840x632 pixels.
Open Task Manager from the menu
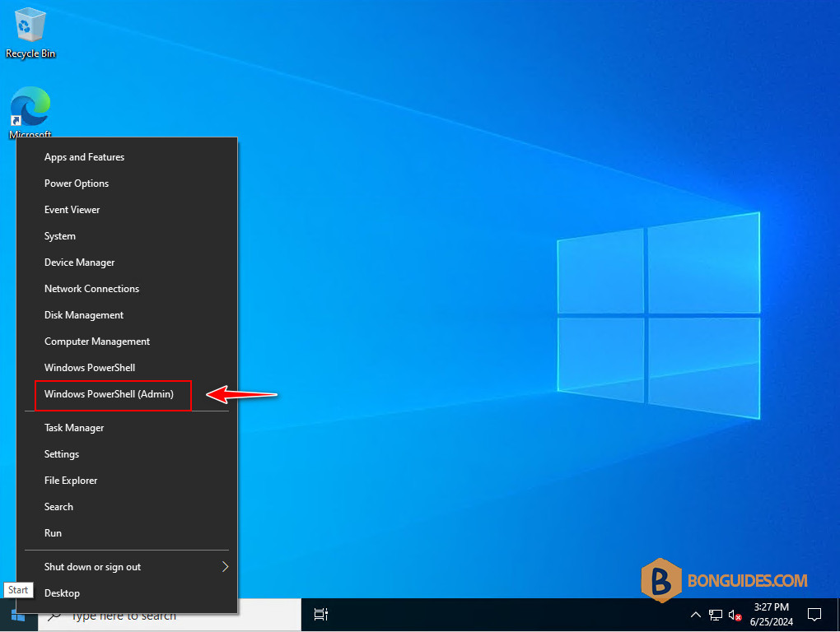tap(128, 428)
